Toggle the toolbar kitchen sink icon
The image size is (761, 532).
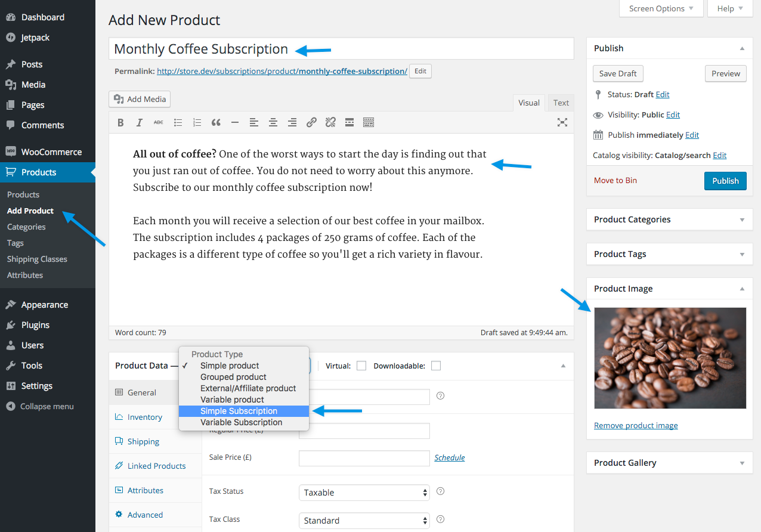(x=369, y=122)
